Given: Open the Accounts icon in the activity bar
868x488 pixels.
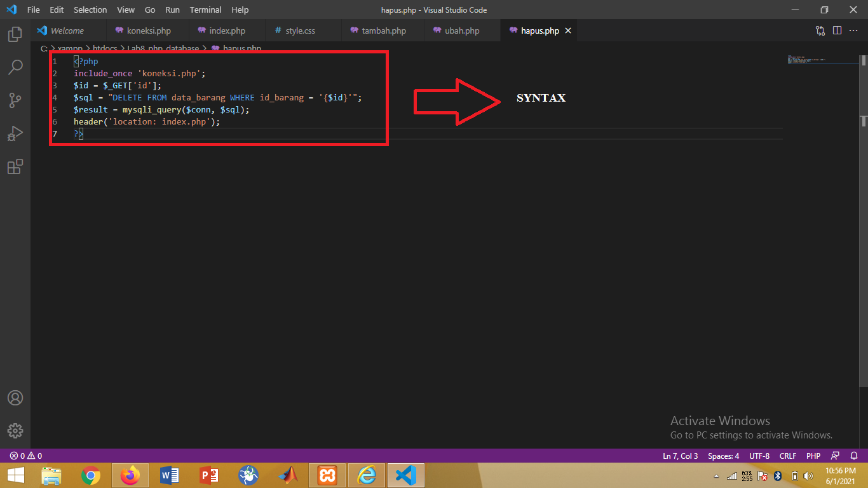Looking at the screenshot, I should 15,398.
